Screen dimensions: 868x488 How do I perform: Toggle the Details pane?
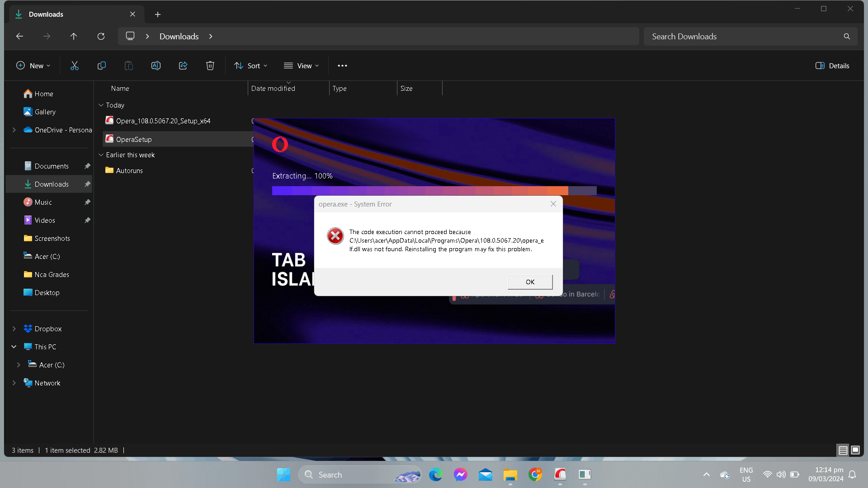click(x=832, y=66)
